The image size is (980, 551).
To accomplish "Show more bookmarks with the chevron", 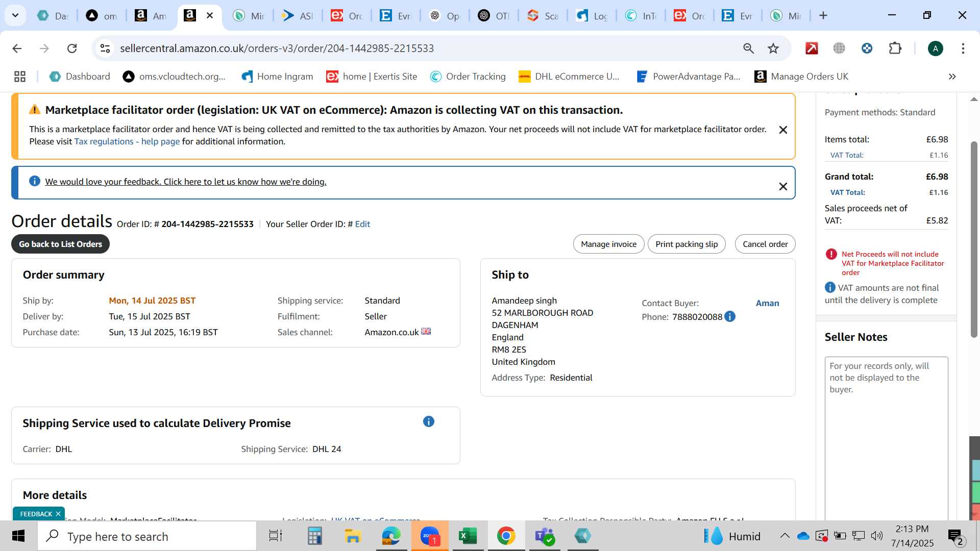I will coord(952,77).
